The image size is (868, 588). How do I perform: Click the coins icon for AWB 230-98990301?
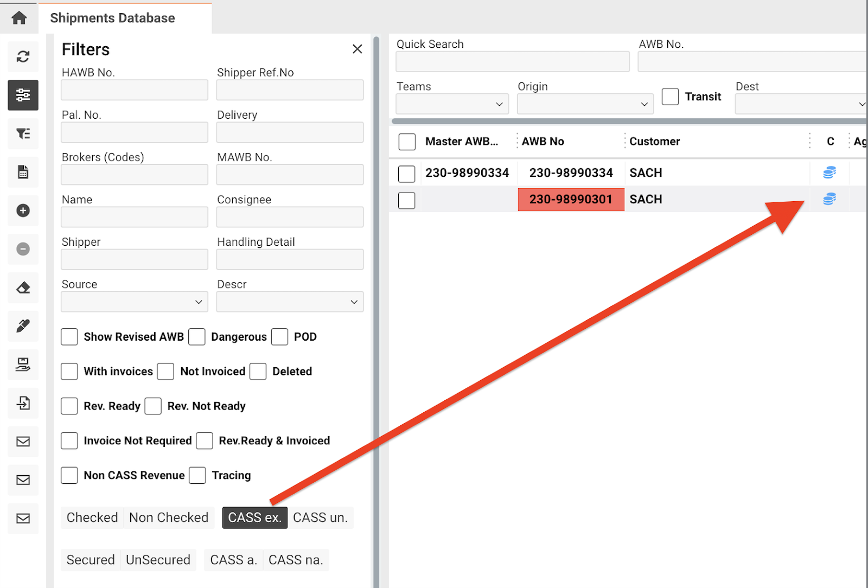click(x=829, y=199)
